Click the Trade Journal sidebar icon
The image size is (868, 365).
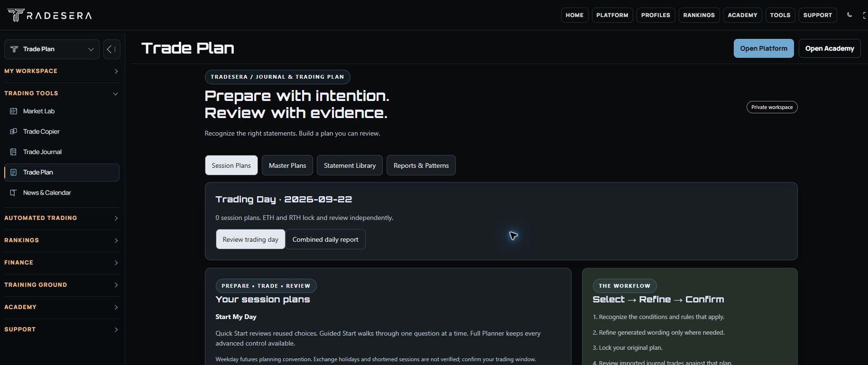(13, 152)
